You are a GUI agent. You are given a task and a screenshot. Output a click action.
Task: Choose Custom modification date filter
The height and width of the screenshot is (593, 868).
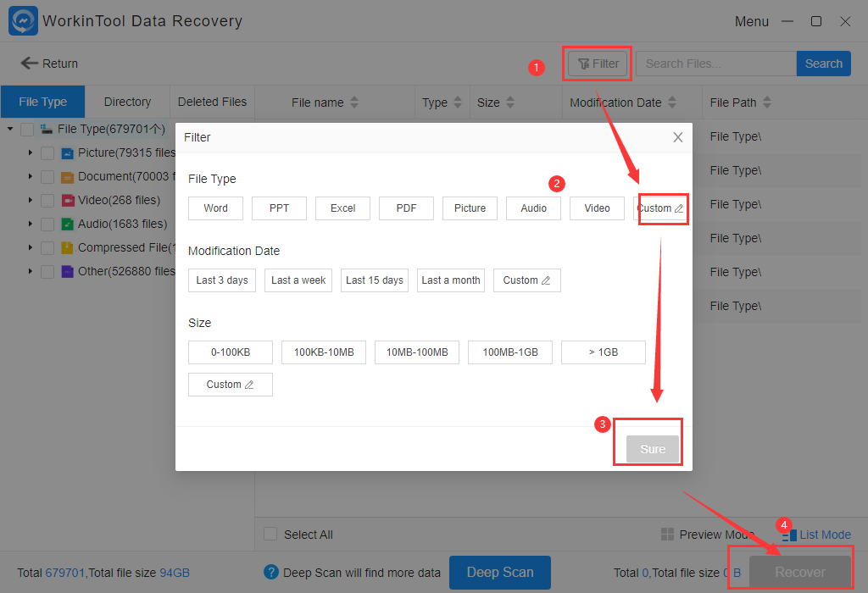(x=527, y=280)
